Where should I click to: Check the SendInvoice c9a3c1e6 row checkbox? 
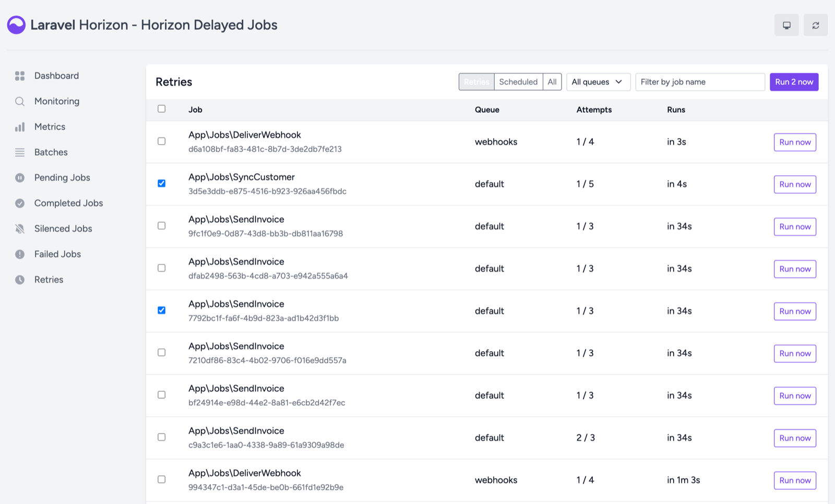click(x=162, y=437)
